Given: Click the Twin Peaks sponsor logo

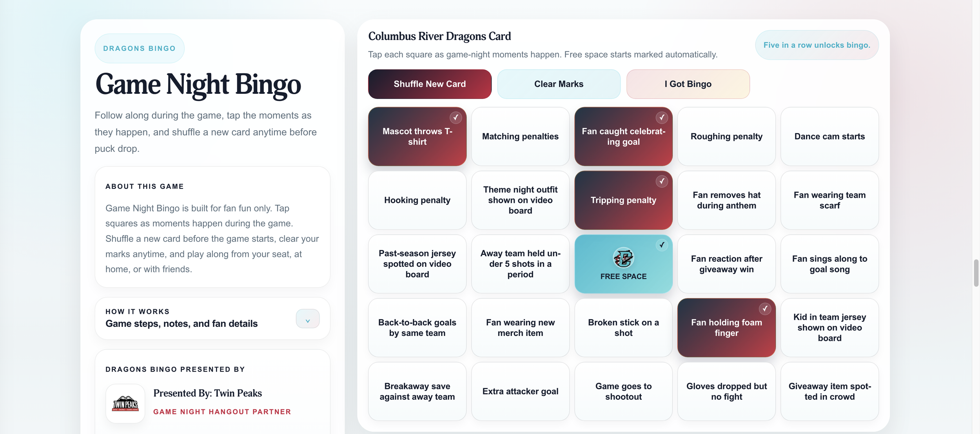Looking at the screenshot, I should coord(125,403).
